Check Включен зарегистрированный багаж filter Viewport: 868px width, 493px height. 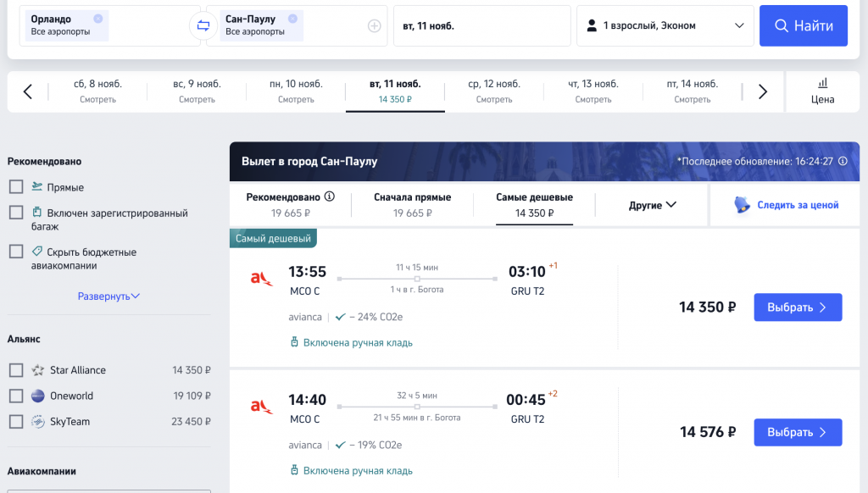coord(16,213)
